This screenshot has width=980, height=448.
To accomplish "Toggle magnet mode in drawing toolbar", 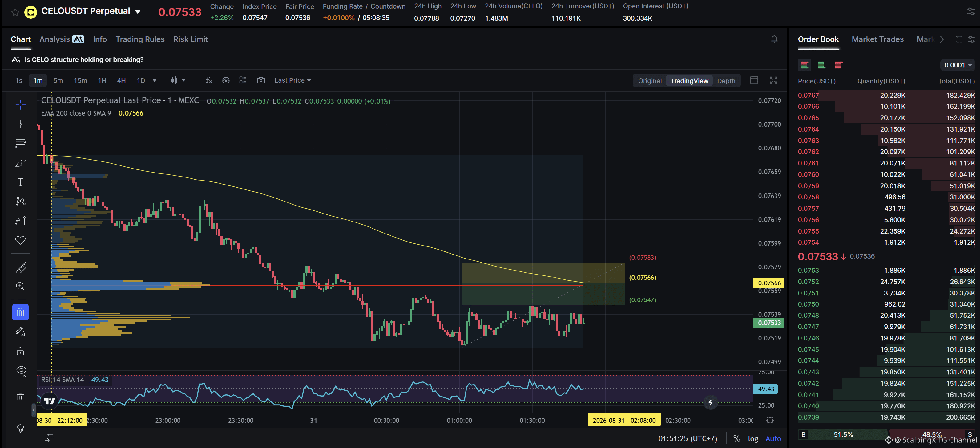I will click(21, 312).
